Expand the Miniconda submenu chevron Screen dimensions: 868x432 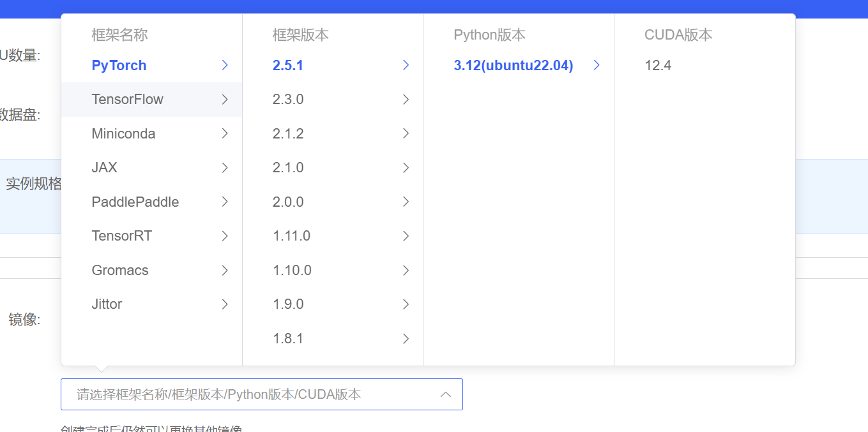pyautogui.click(x=225, y=133)
